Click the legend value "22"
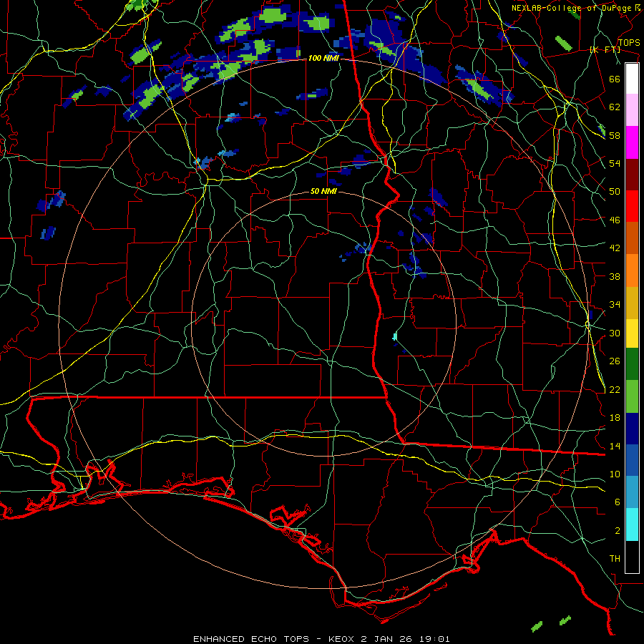The image size is (644, 644). click(615, 389)
